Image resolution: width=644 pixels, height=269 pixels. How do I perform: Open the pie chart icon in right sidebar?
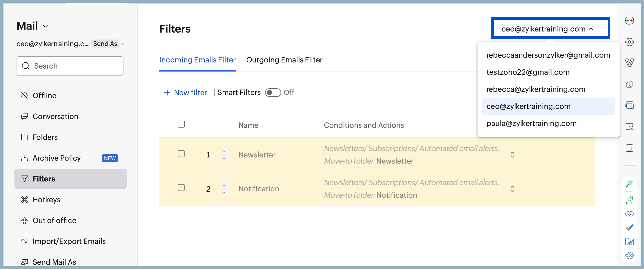click(x=629, y=84)
